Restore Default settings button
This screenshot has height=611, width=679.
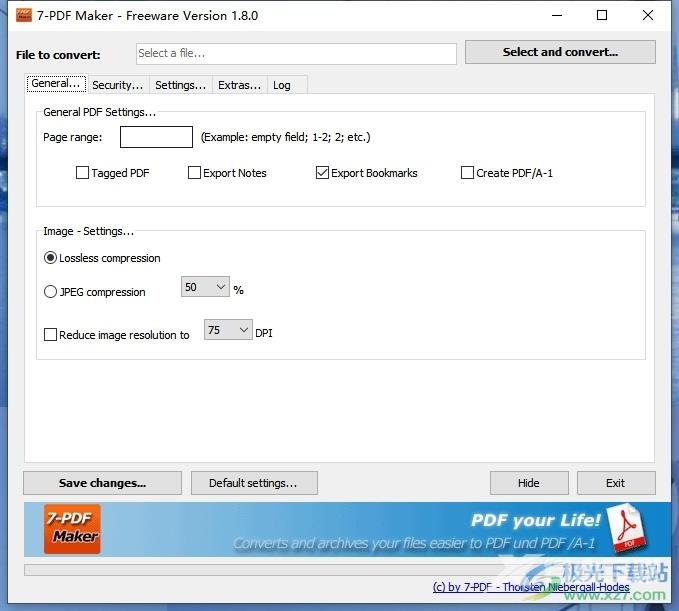point(254,483)
